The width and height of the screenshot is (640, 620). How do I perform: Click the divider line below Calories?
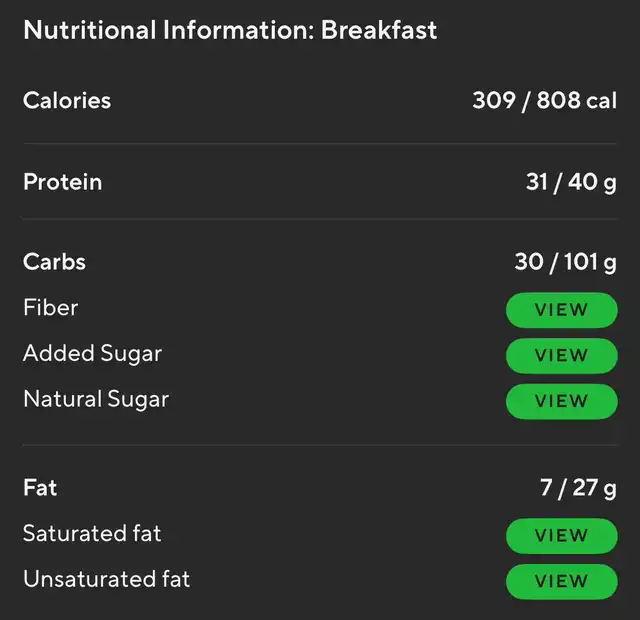pyautogui.click(x=320, y=143)
